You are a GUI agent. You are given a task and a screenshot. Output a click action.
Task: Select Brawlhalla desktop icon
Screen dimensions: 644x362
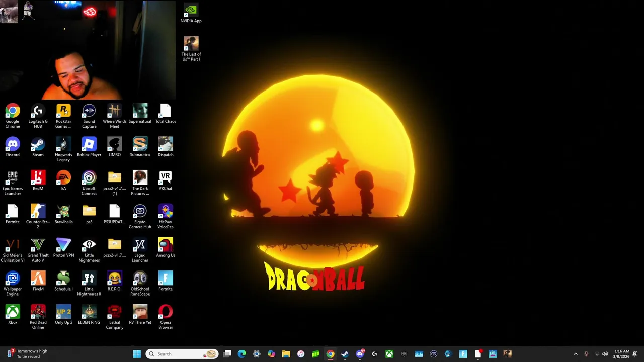[63, 214]
